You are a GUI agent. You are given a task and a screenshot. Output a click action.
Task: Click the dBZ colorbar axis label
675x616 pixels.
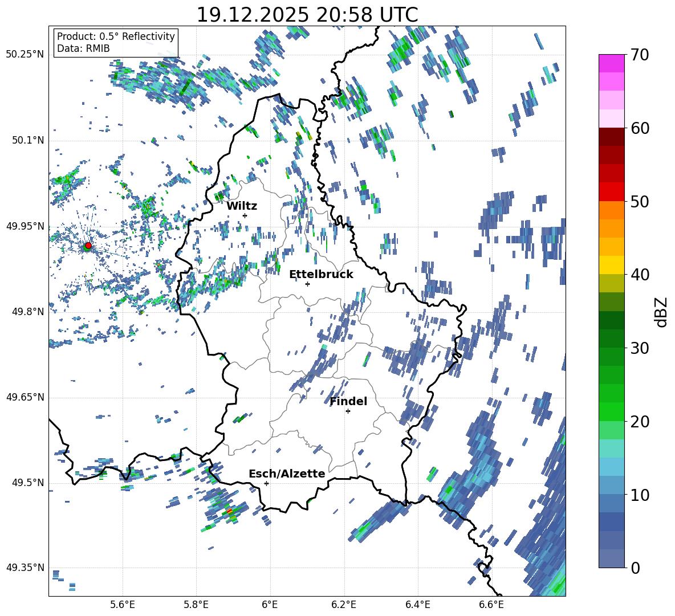tap(661, 312)
